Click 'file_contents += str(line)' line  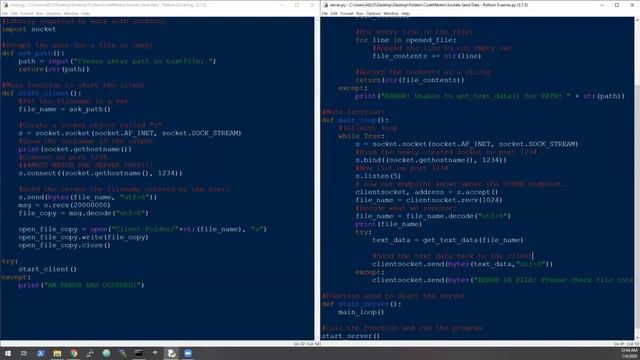(x=427, y=56)
